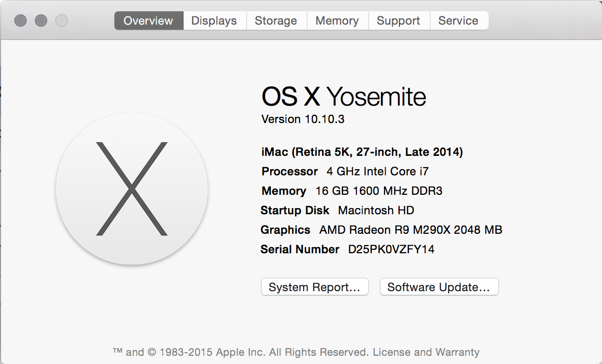
Task: Select the Overview tab
Action: pyautogui.click(x=148, y=21)
